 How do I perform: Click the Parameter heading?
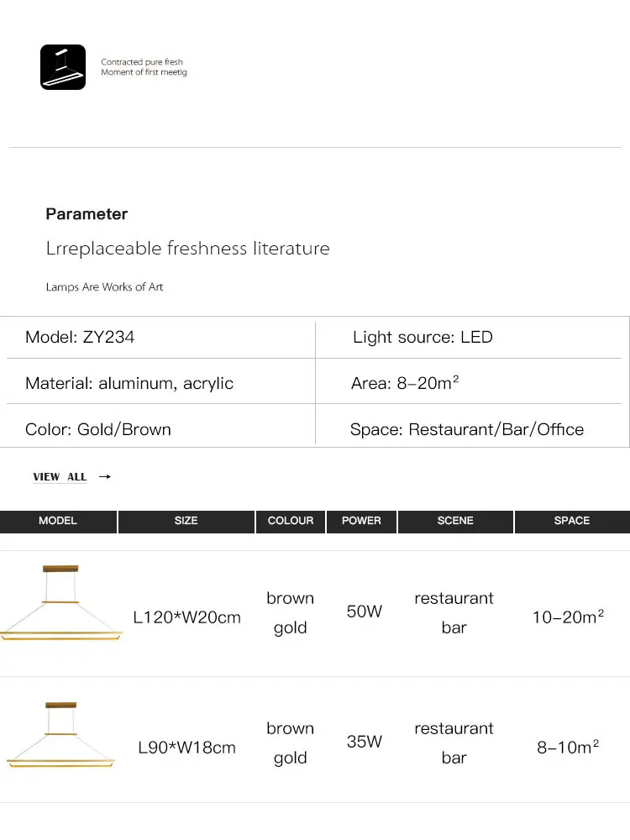[87, 214]
